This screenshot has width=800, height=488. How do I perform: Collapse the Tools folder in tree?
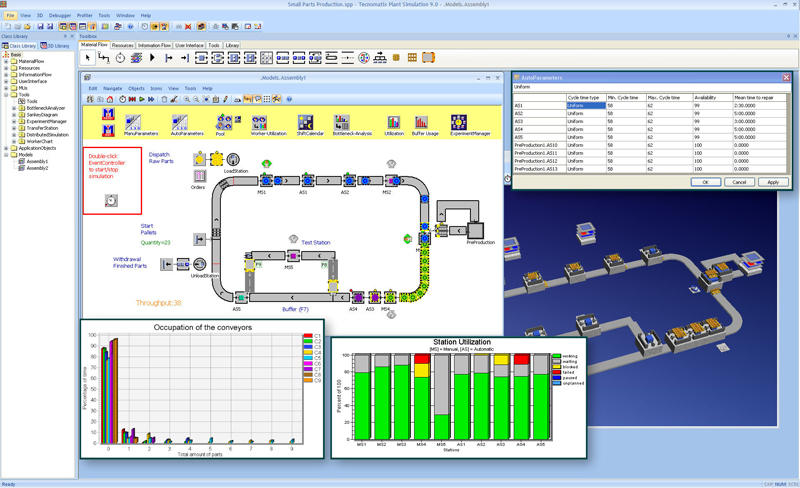pos(6,94)
